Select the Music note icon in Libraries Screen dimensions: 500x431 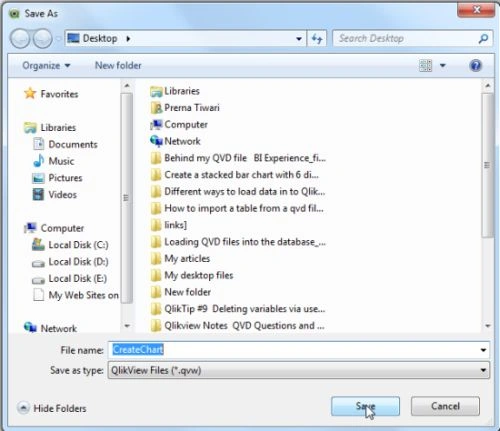(39, 161)
